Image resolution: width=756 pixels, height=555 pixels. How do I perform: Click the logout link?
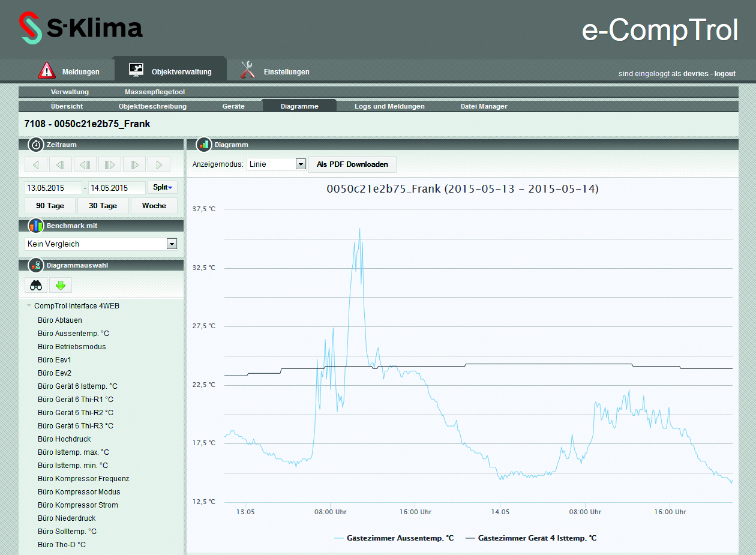click(725, 74)
